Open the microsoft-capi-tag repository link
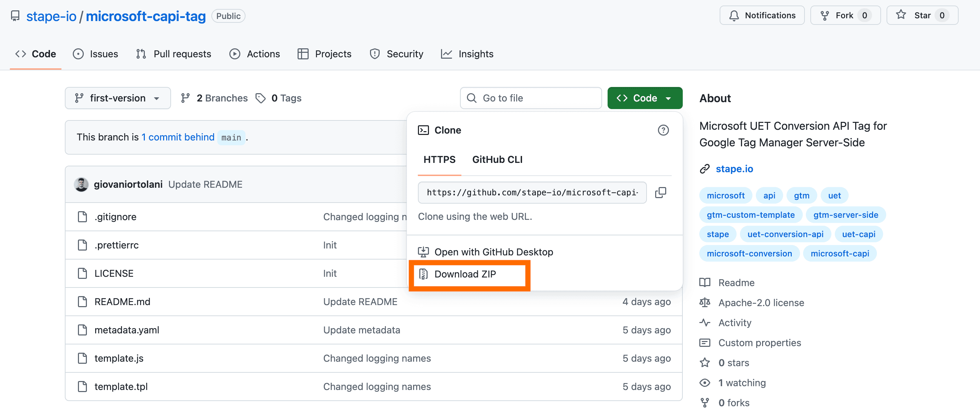This screenshot has width=980, height=410. click(146, 16)
